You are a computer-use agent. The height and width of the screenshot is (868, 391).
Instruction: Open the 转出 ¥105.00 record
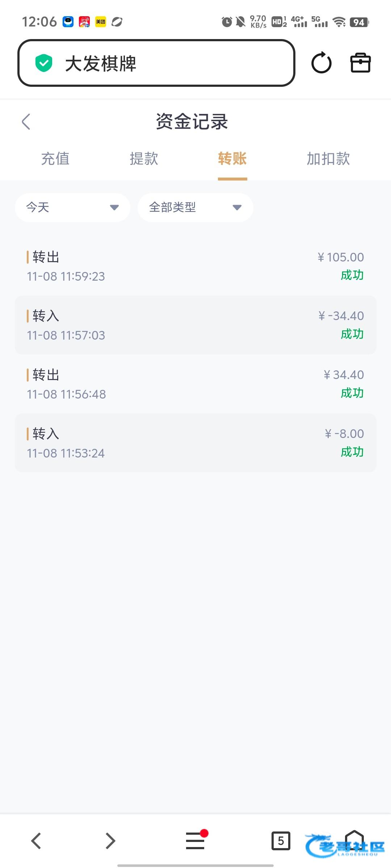click(x=195, y=266)
